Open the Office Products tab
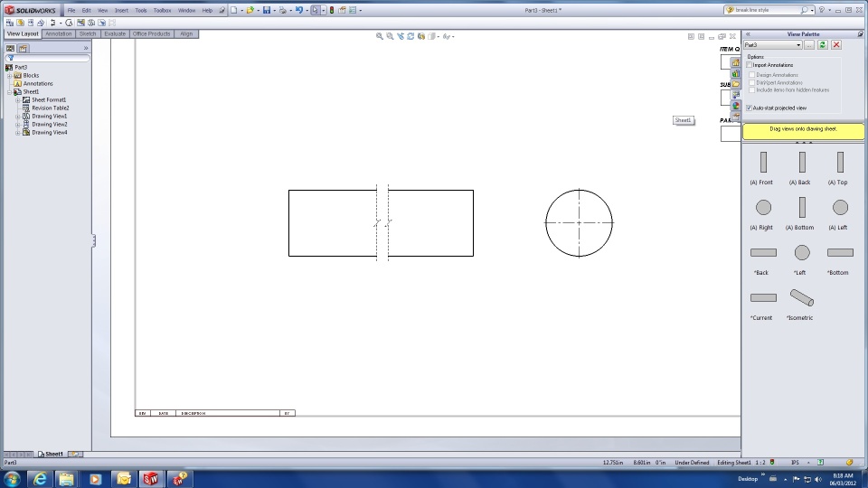The height and width of the screenshot is (488, 868). click(151, 33)
